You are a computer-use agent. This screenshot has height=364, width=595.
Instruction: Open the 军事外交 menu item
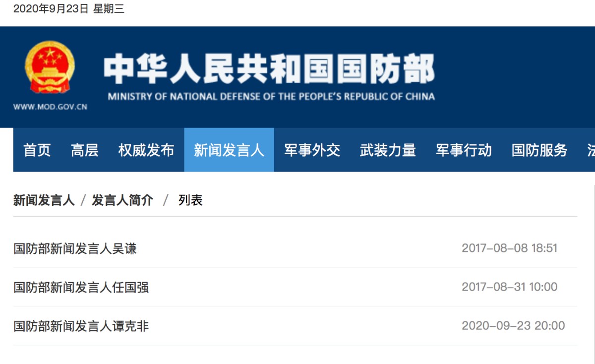pyautogui.click(x=312, y=150)
